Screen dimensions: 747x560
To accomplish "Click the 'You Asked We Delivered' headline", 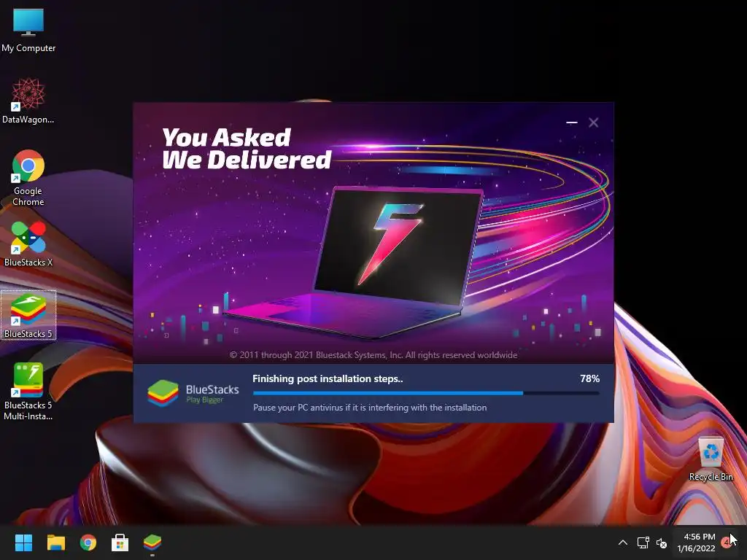I will [247, 149].
